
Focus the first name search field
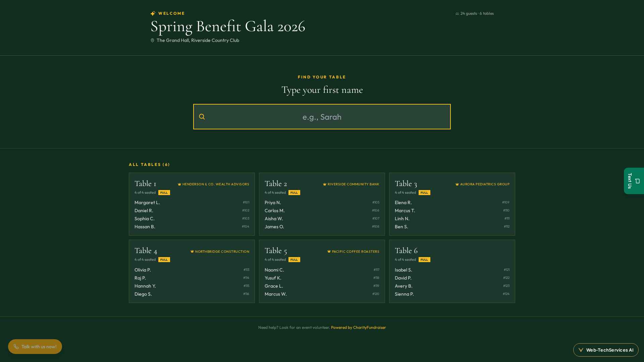[x=322, y=117]
